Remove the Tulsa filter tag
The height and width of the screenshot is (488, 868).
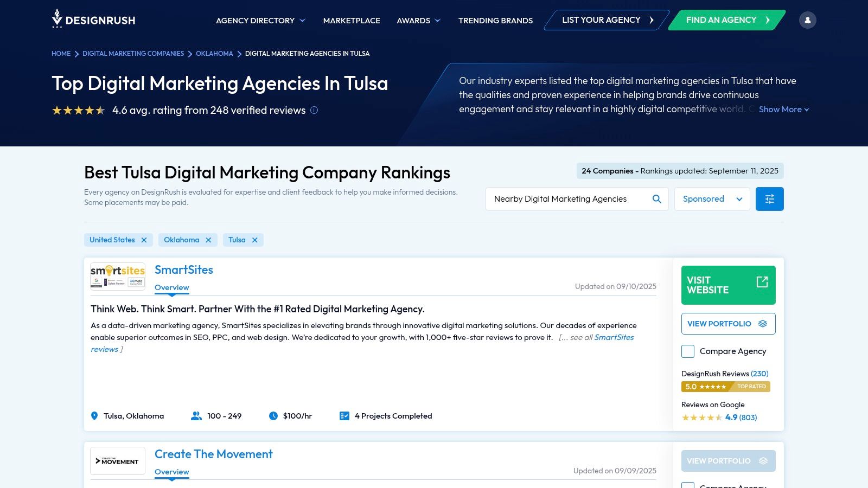254,240
